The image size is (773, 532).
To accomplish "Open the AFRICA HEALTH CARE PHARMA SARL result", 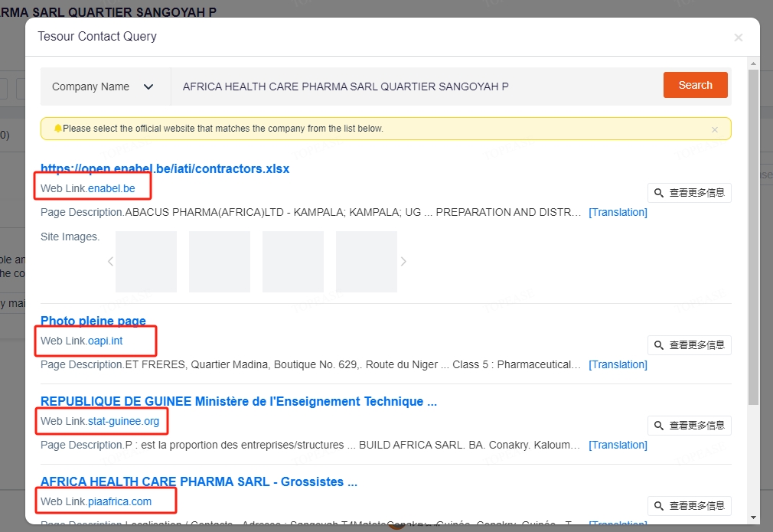I will [x=199, y=481].
